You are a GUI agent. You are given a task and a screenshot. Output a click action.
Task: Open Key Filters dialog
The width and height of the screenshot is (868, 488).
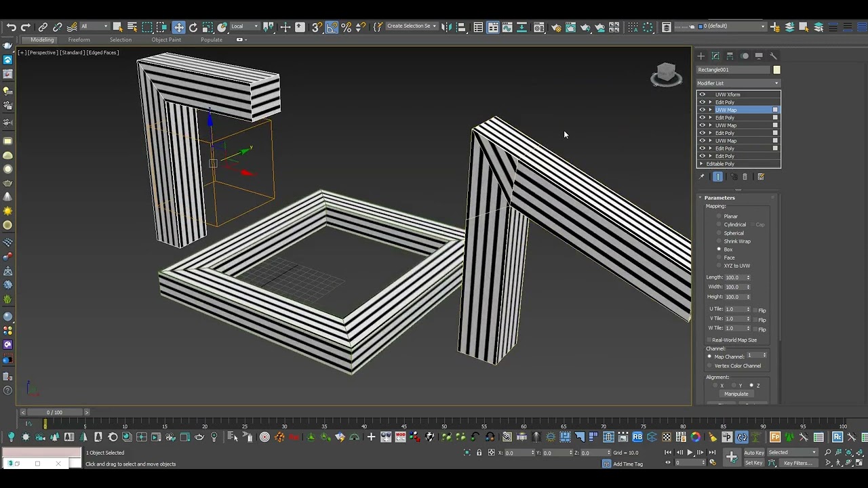coord(798,463)
